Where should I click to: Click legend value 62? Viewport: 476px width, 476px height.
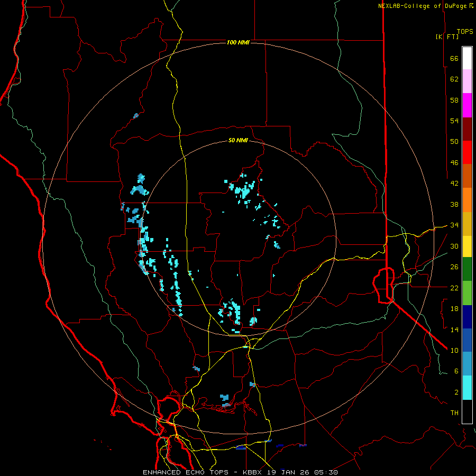(454, 79)
